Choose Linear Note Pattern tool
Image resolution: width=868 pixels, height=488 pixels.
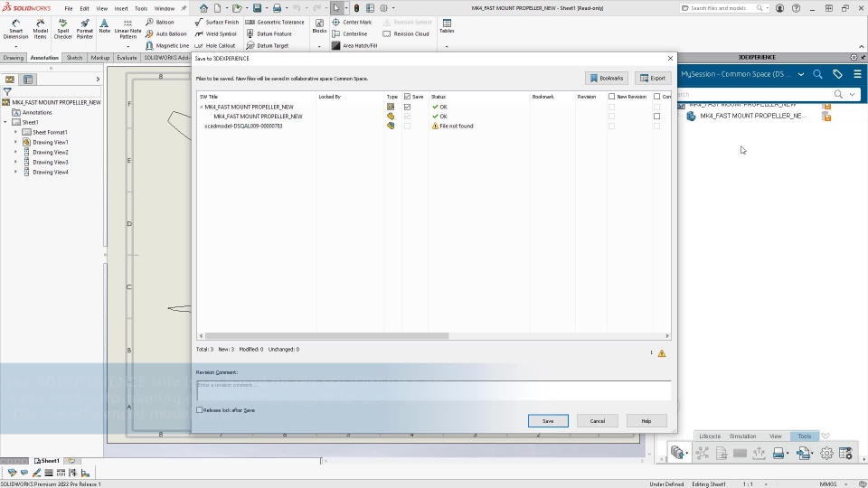pos(127,29)
